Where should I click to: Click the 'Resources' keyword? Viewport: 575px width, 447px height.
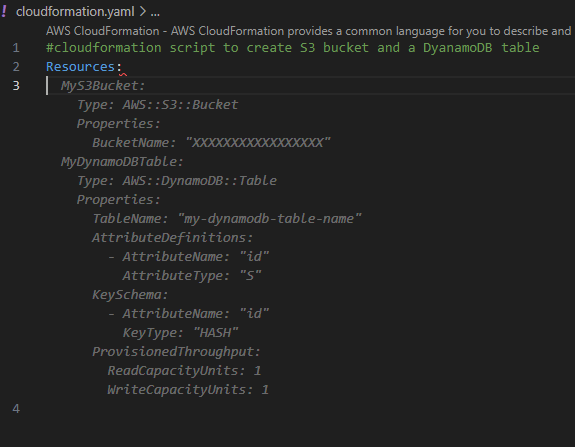coord(80,67)
